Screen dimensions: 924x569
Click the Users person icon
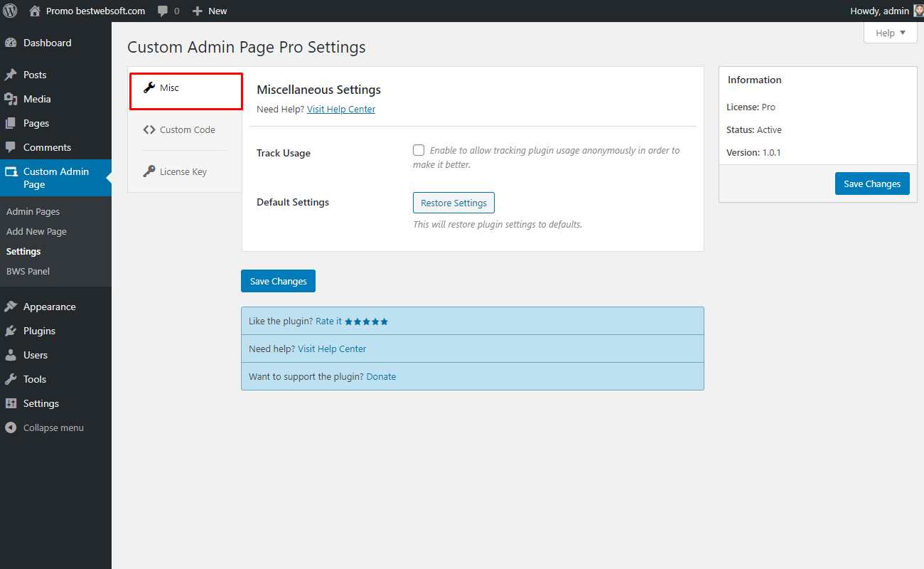pos(11,355)
